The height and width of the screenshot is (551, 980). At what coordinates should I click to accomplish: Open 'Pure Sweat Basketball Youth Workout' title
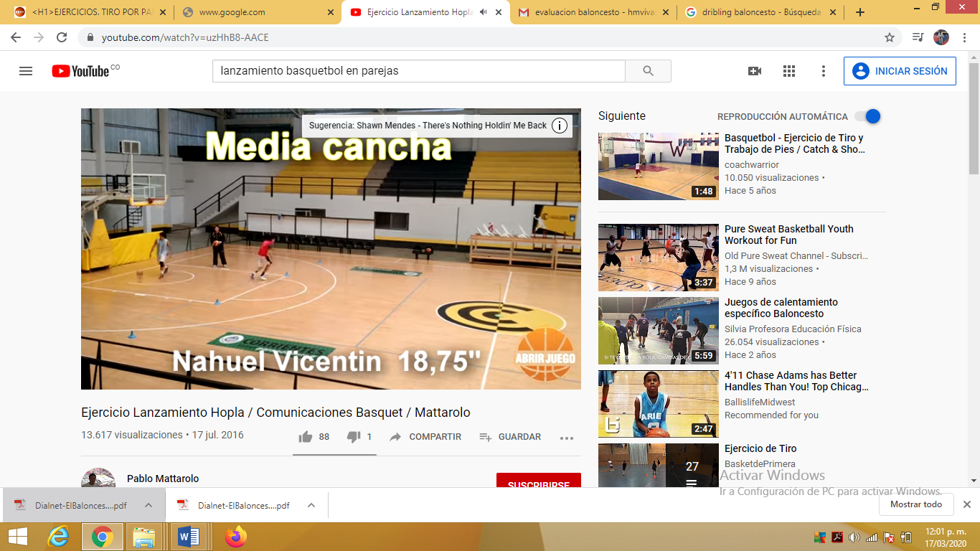(x=789, y=235)
